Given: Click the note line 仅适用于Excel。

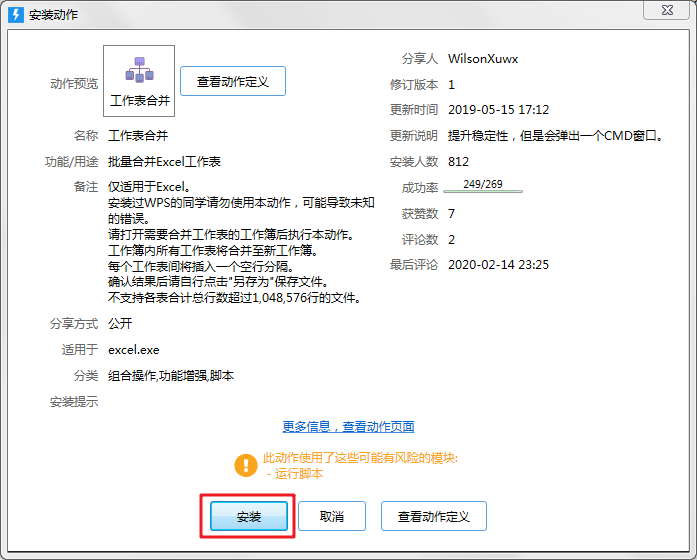Looking at the screenshot, I should pyautogui.click(x=149, y=187).
